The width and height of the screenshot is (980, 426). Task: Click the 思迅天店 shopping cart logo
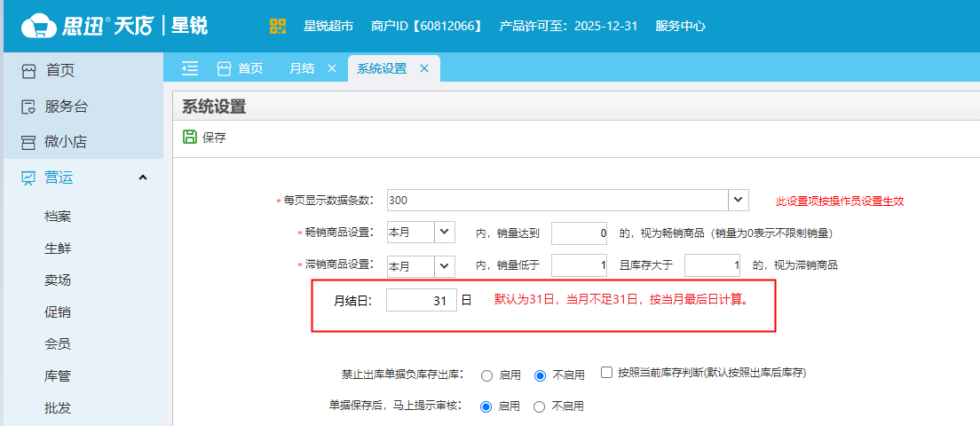tap(39, 27)
